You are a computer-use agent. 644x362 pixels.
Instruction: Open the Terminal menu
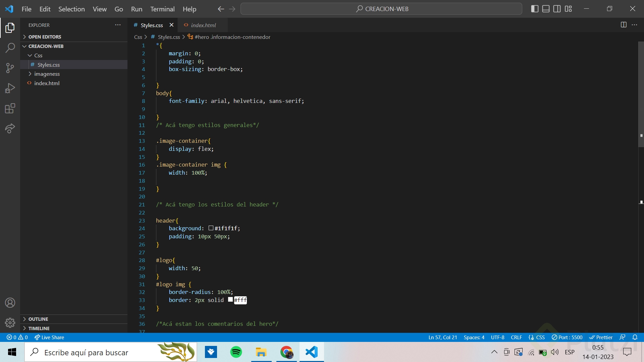coord(162,9)
